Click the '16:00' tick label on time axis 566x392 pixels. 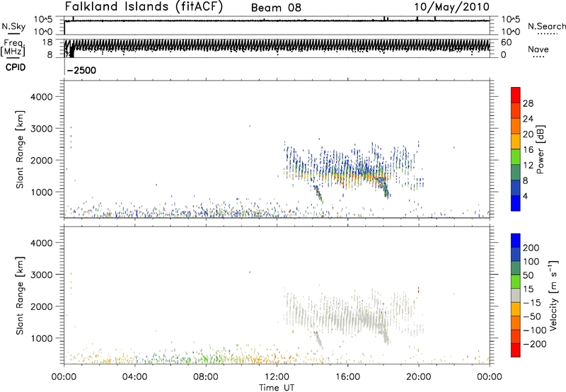(x=347, y=377)
